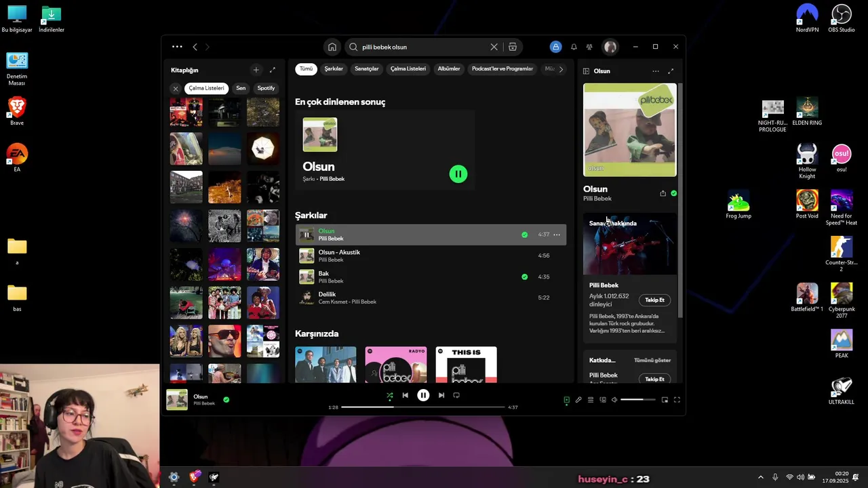
Task: Open Brave browser desktop icon
Action: [x=17, y=111]
